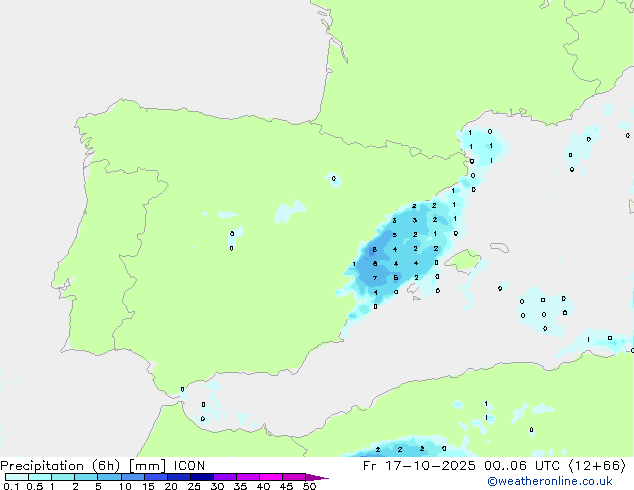634x490 pixels.
Task: Click the 30–35 mm purple legend swatch
Action: tap(224, 477)
